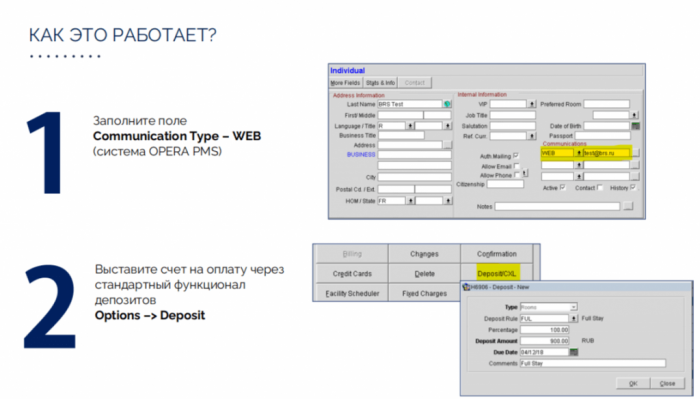
Task: Toggle the Auth Mailing checkbox
Action: [x=516, y=156]
